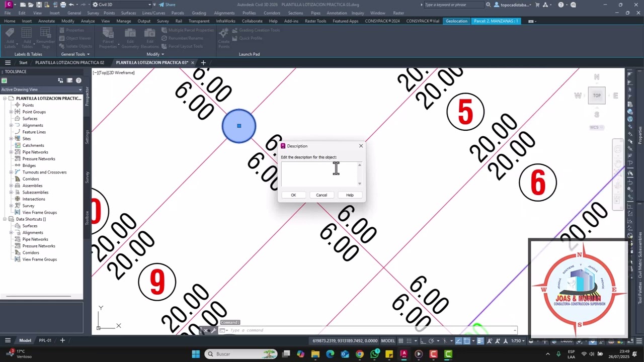Image resolution: width=644 pixels, height=362 pixels.
Task: Toggle grid display in status bar
Action: point(401,340)
